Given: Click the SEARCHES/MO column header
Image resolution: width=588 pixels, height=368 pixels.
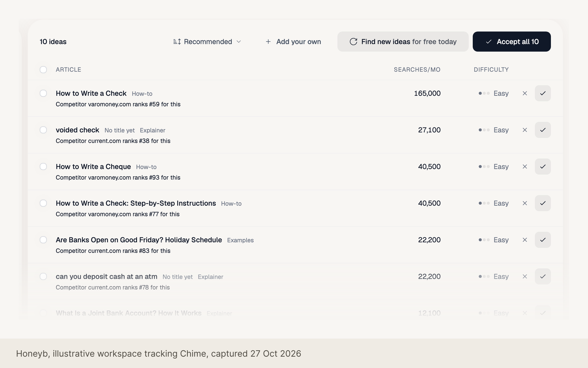Looking at the screenshot, I should pos(417,70).
